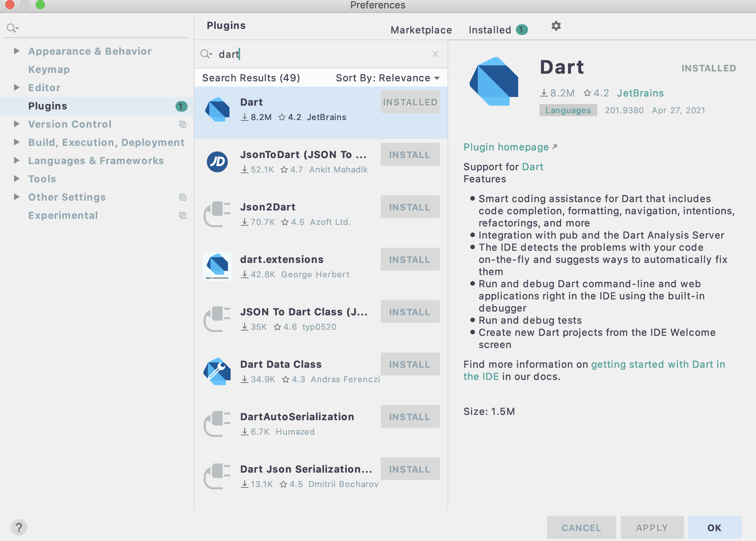Screen dimensions: 756x541
Task: Click the plugins settings gear icon
Action: click(556, 26)
